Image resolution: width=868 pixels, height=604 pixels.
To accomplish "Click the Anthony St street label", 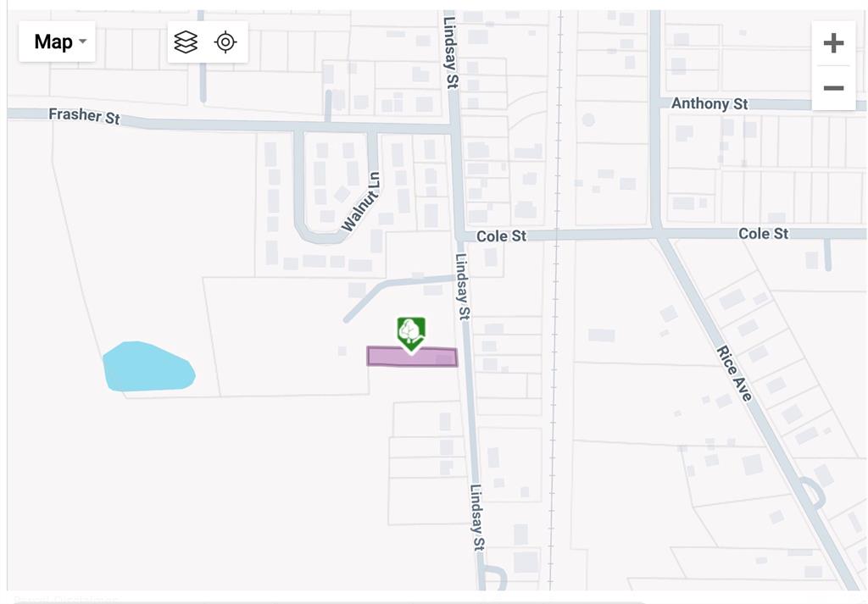I will click(x=709, y=103).
